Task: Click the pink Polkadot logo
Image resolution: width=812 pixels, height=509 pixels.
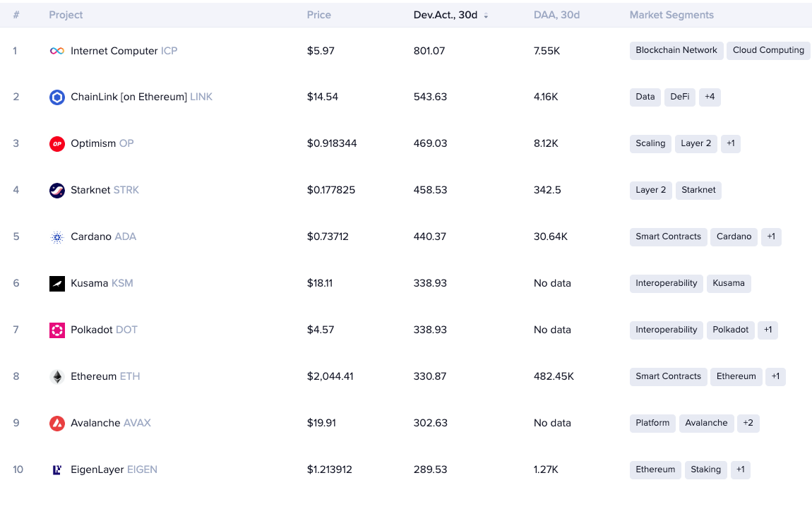Action: point(57,330)
